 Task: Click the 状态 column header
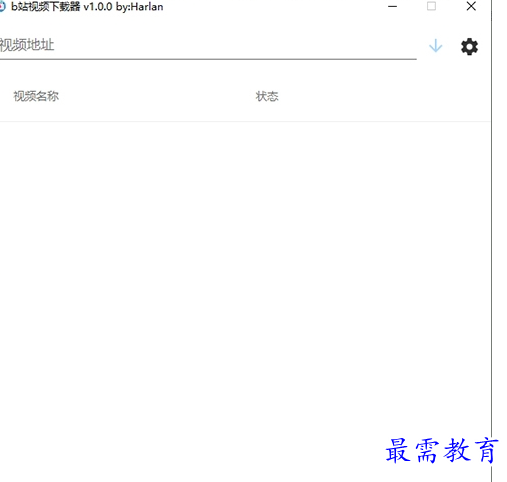(x=267, y=96)
